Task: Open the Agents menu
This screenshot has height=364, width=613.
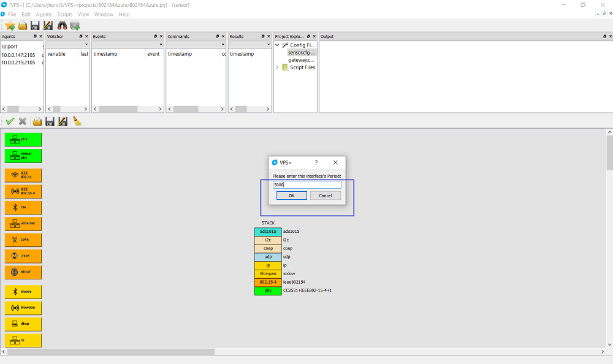Action: [44, 14]
